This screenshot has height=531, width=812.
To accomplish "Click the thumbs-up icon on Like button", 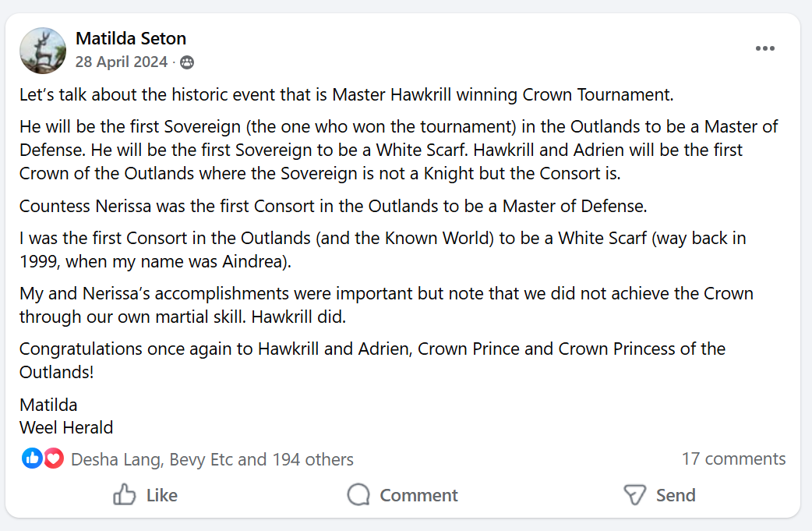I will [x=125, y=495].
